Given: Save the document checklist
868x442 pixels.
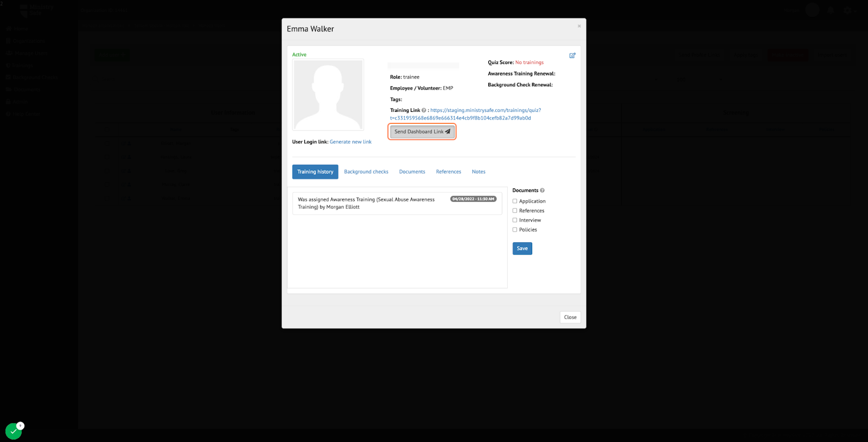Looking at the screenshot, I should [522, 248].
